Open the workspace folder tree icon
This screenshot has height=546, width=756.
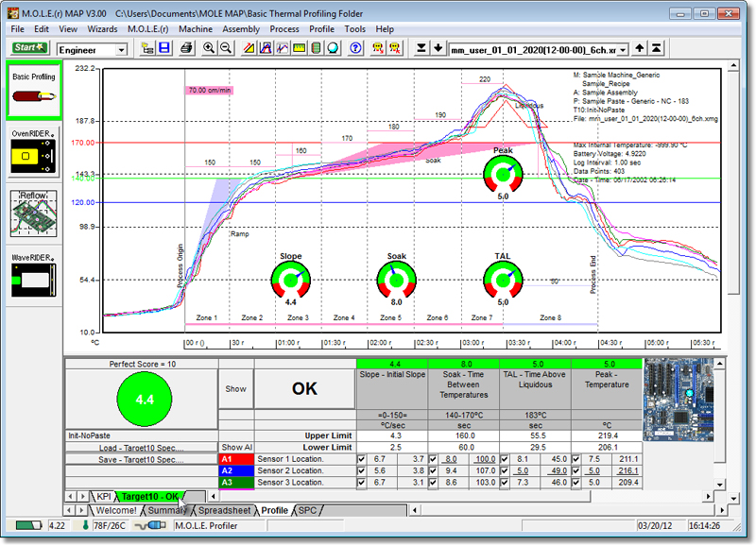click(x=147, y=48)
